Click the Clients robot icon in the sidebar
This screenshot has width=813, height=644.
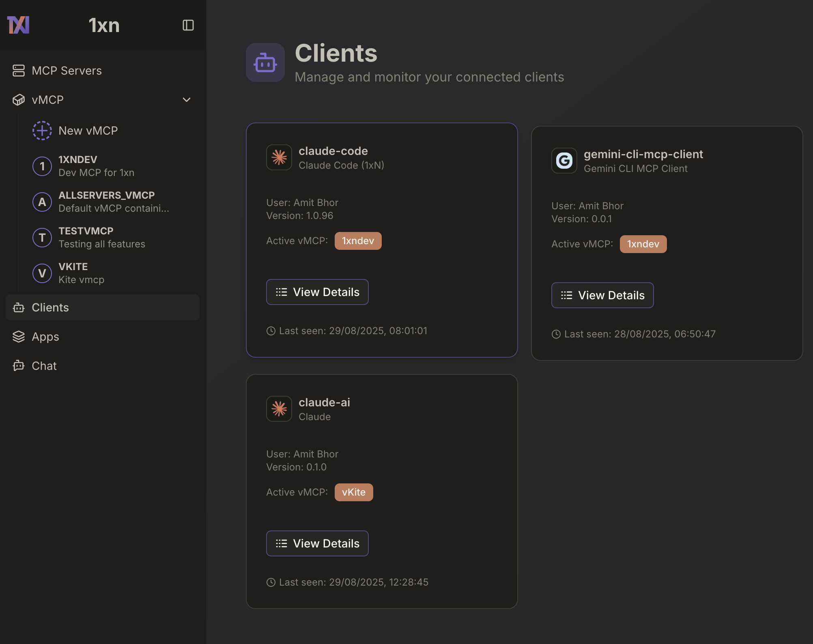click(18, 308)
